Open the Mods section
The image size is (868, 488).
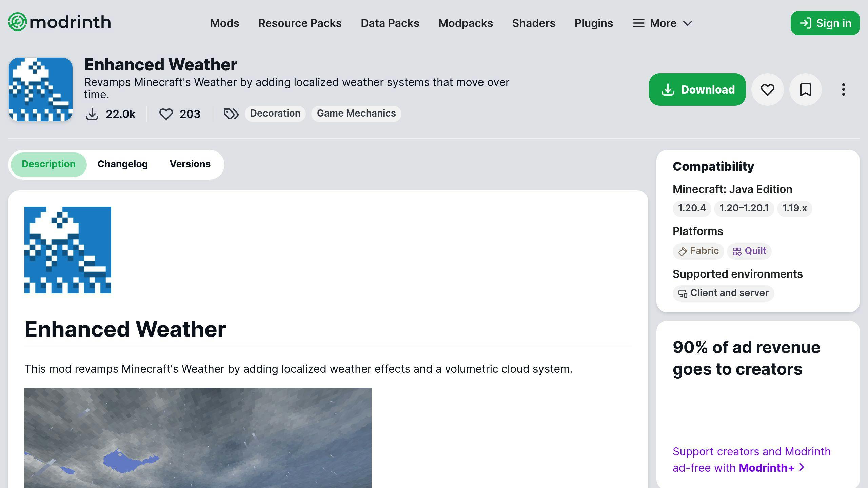224,23
